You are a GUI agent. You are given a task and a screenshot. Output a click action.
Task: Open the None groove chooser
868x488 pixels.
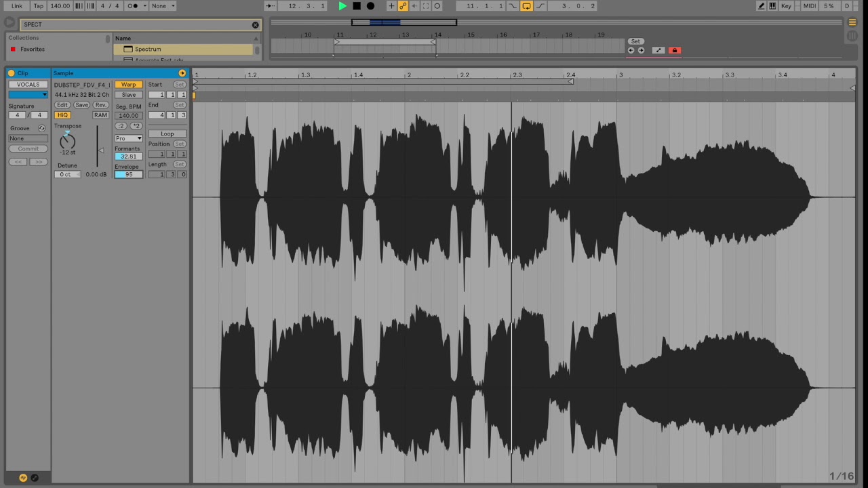coord(28,138)
